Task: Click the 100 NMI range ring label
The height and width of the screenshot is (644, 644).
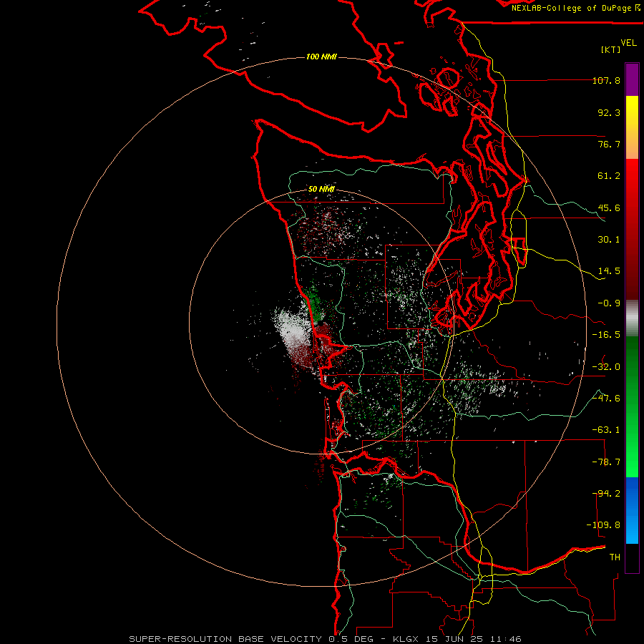Action: pos(321,57)
